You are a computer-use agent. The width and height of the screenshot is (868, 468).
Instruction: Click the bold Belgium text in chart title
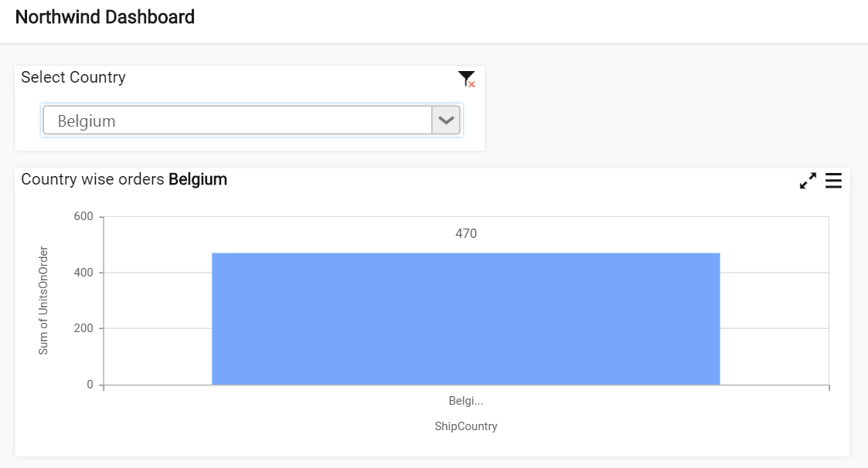tap(198, 179)
